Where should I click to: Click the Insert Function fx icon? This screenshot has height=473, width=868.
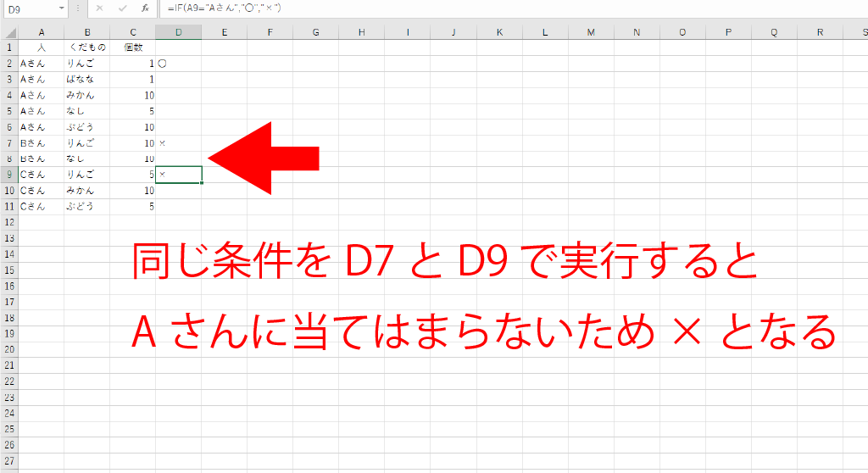(x=145, y=8)
